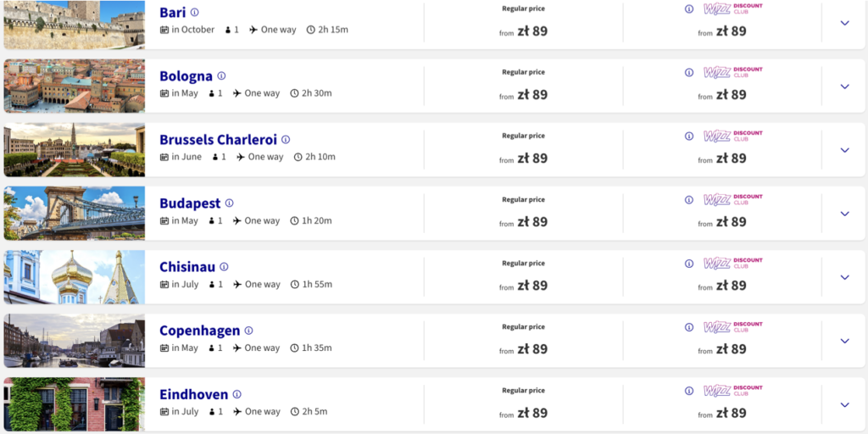Click the info icon beside Eindhoven
Viewport: 868px width, 434px height.
pos(236,394)
